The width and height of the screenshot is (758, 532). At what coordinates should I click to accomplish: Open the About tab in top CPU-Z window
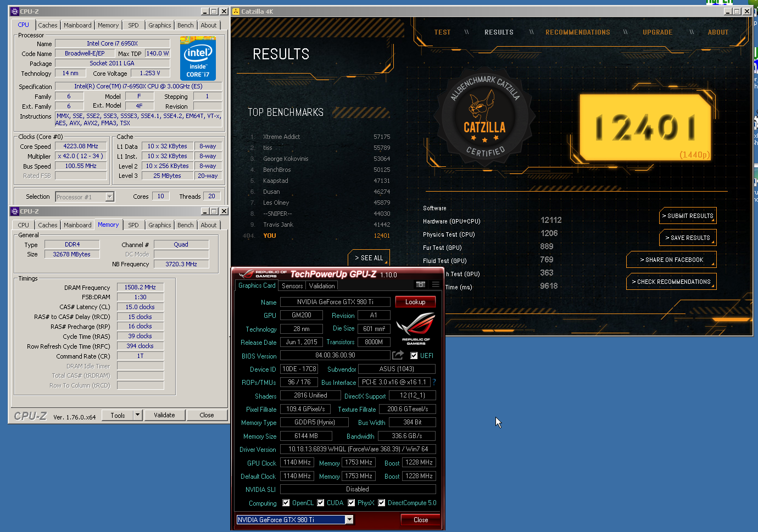(208, 25)
